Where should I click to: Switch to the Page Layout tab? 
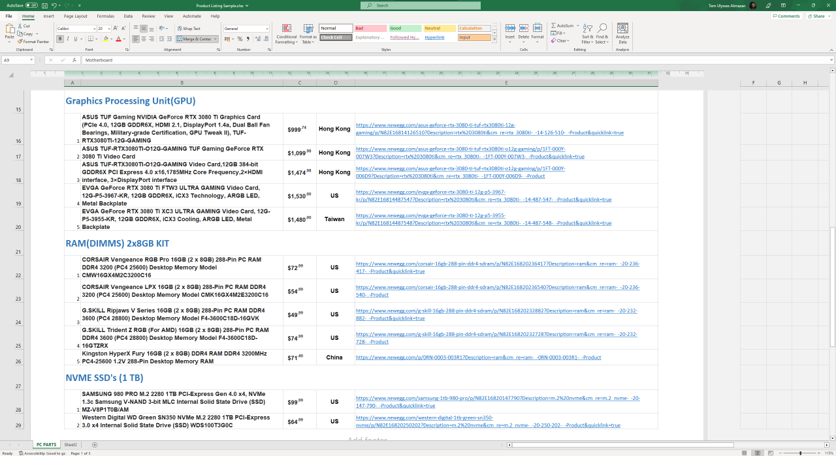75,17
